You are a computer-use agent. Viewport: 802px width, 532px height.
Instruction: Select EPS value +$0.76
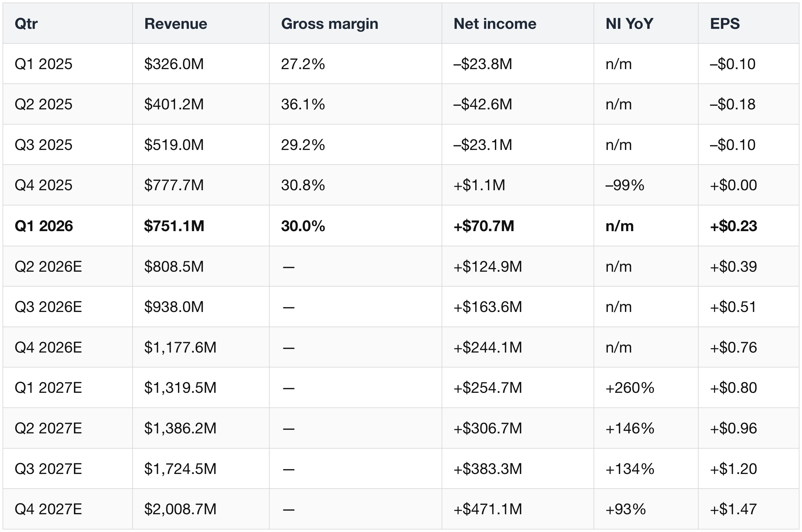[x=733, y=347]
